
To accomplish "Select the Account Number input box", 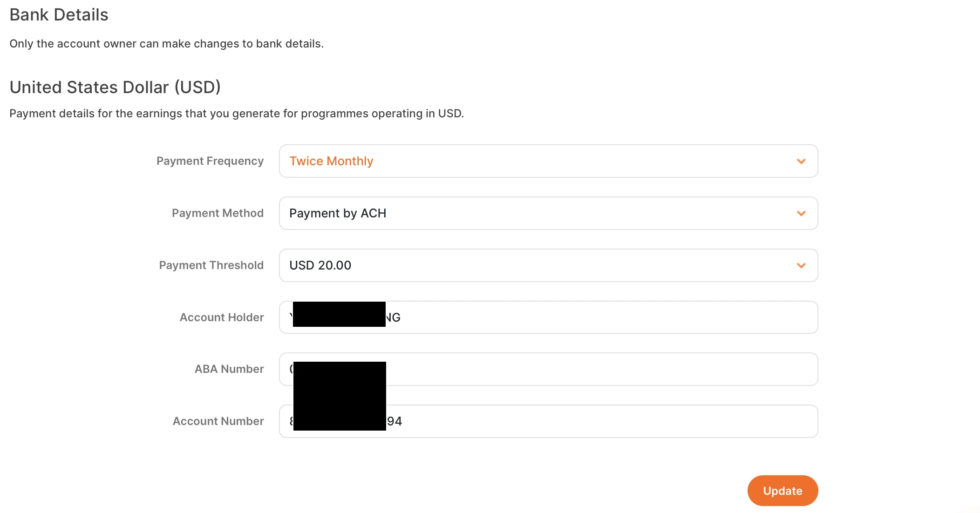I will pyautogui.click(x=601, y=421).
